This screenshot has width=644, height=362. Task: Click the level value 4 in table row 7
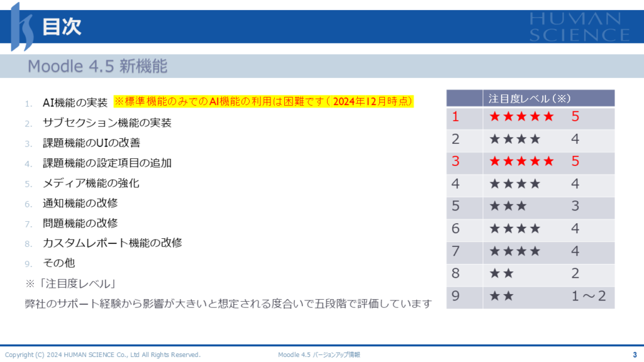coord(575,251)
